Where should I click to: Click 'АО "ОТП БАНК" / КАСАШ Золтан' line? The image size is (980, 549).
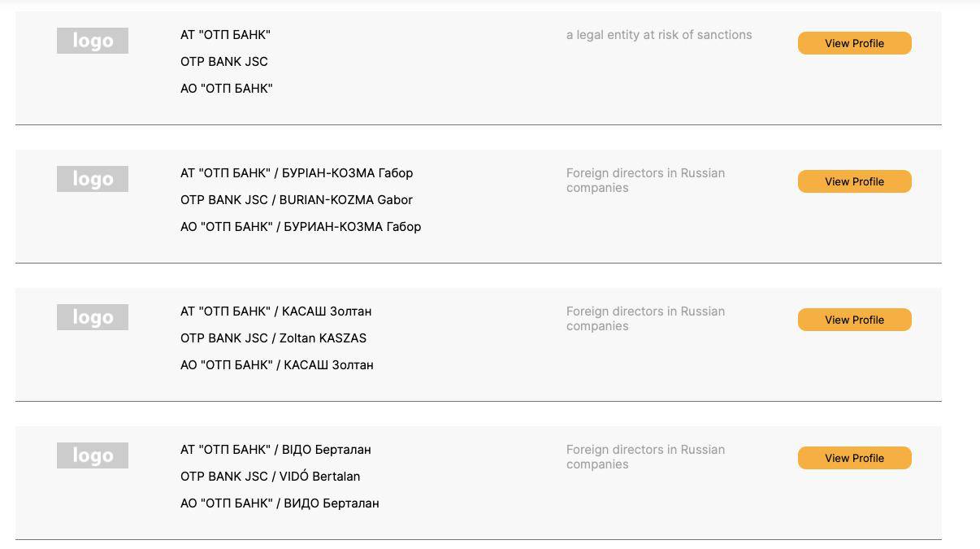(277, 365)
